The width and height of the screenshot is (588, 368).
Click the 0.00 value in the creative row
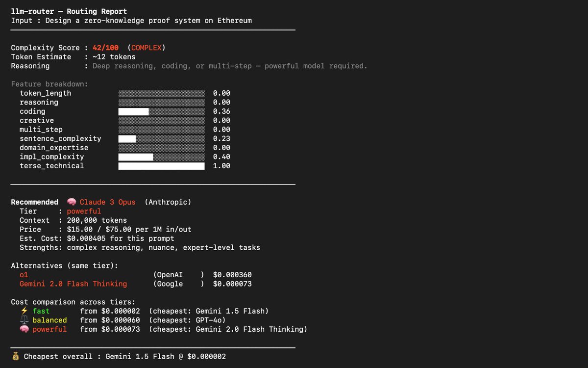[221, 120]
